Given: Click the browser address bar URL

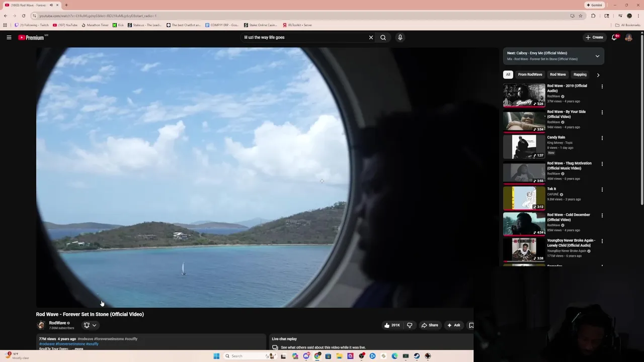Looking at the screenshot, I should click(98, 16).
